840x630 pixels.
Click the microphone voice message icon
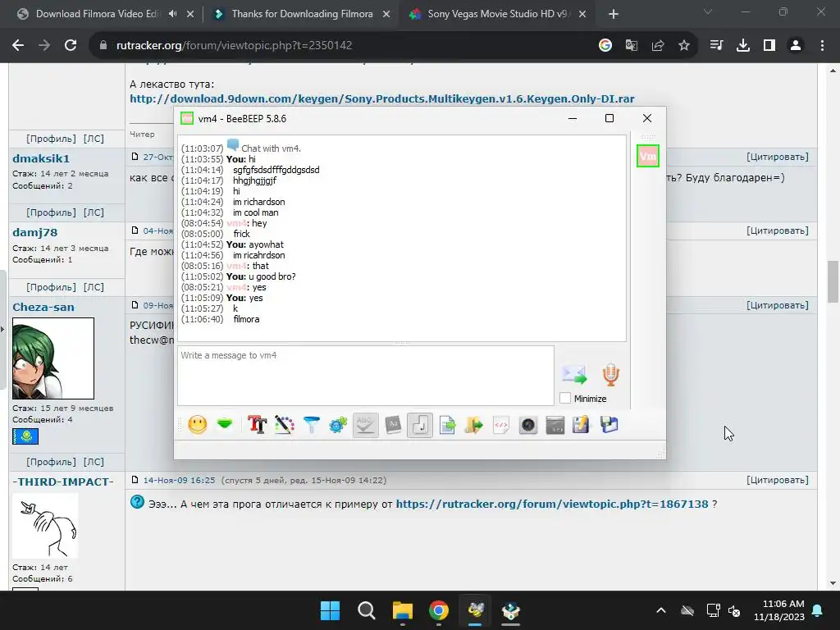pyautogui.click(x=610, y=374)
